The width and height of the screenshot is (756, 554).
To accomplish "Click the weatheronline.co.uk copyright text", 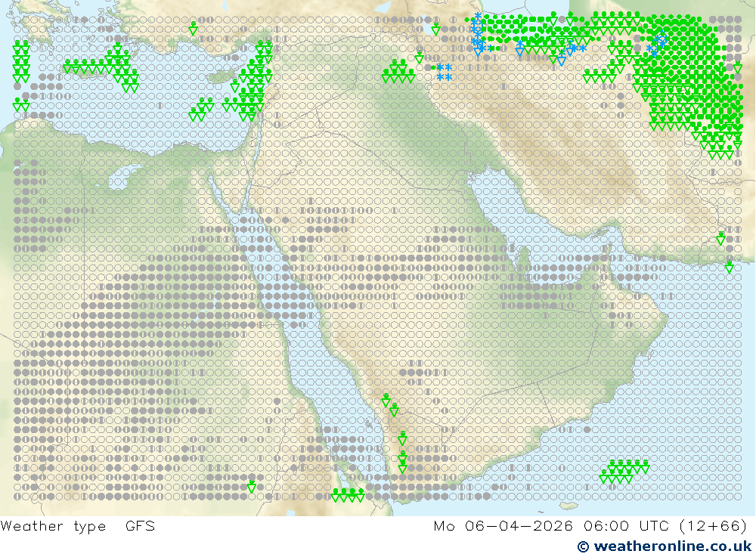I will coord(665,546).
